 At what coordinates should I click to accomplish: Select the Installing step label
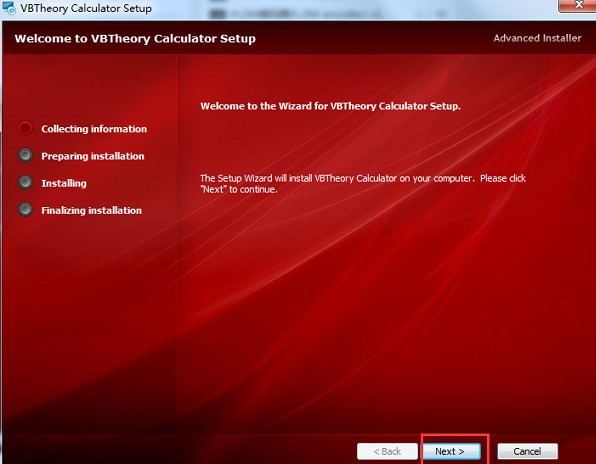(x=64, y=184)
